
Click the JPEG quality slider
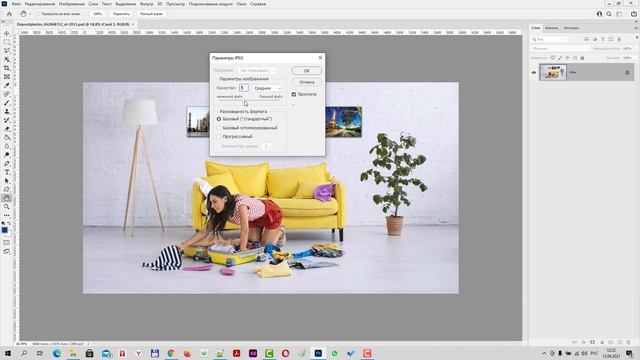click(249, 100)
